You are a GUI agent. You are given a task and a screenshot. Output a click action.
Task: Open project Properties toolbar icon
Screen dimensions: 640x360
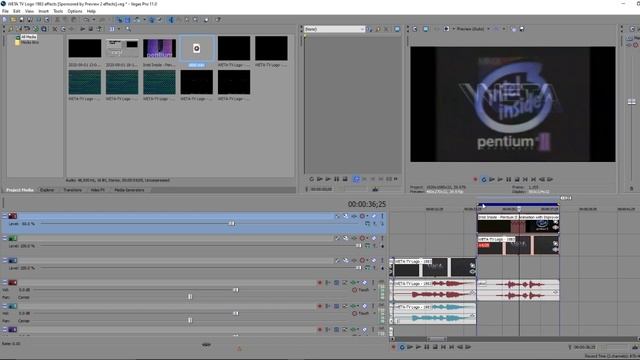click(x=47, y=20)
